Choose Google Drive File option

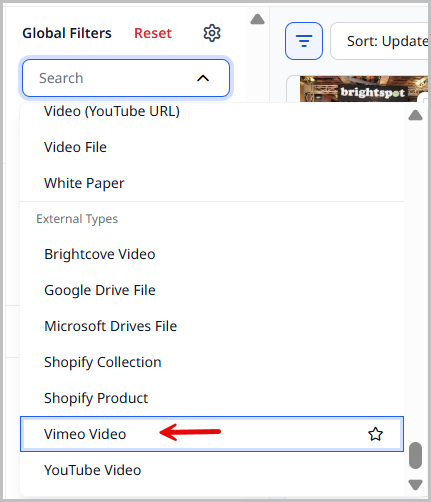click(212, 290)
